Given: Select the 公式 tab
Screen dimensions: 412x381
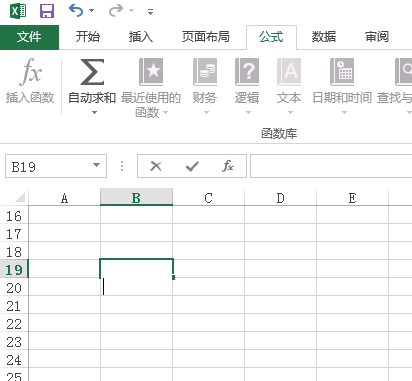Looking at the screenshot, I should point(271,37).
